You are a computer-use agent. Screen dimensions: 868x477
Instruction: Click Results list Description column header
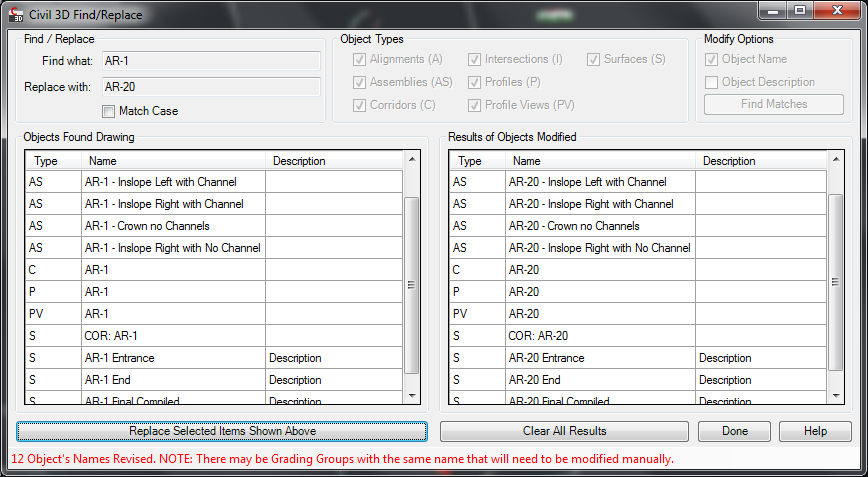point(761,161)
